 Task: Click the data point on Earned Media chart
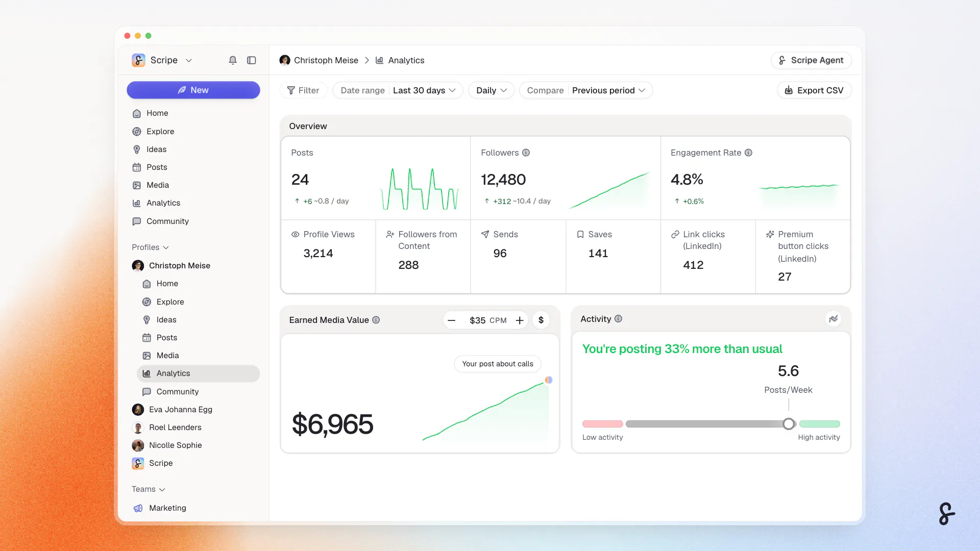(x=549, y=380)
